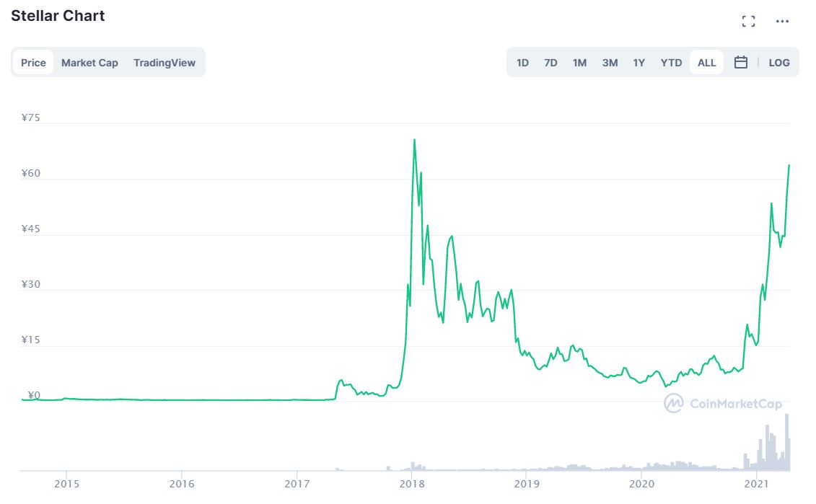Click the 2015 year label
This screenshot has width=816, height=504.
(66, 485)
